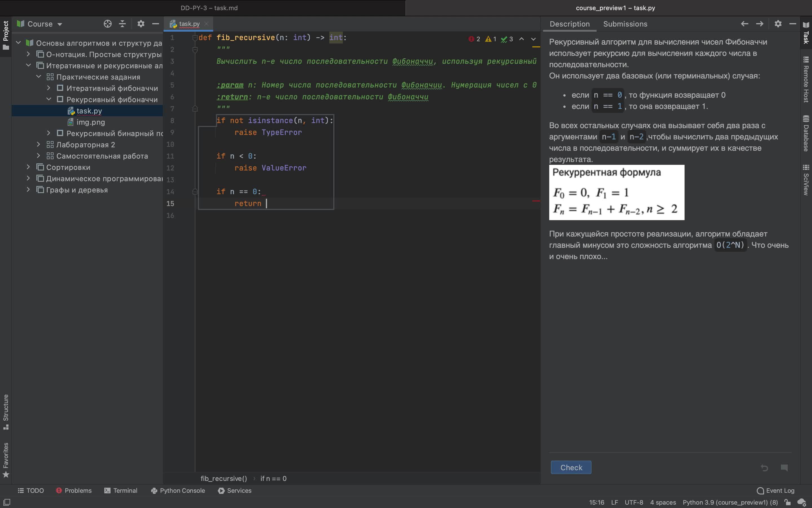Select task.py in the course tree
The width and height of the screenshot is (812, 508).
pyautogui.click(x=87, y=111)
